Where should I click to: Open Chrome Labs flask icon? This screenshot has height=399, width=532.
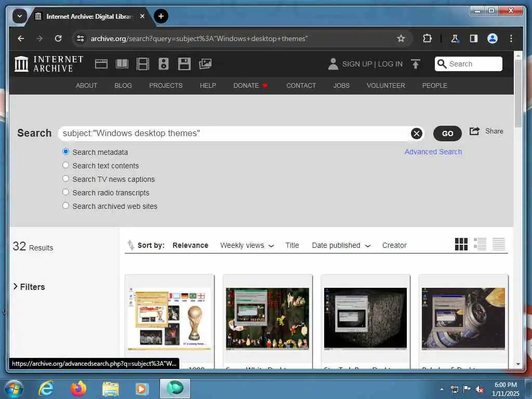(x=455, y=38)
